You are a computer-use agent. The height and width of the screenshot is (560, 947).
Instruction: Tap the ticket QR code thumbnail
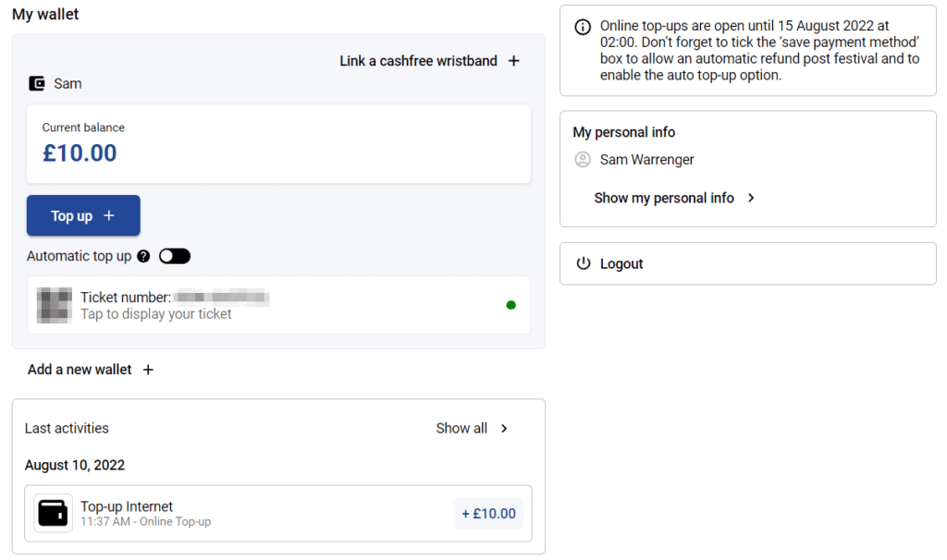(x=55, y=305)
